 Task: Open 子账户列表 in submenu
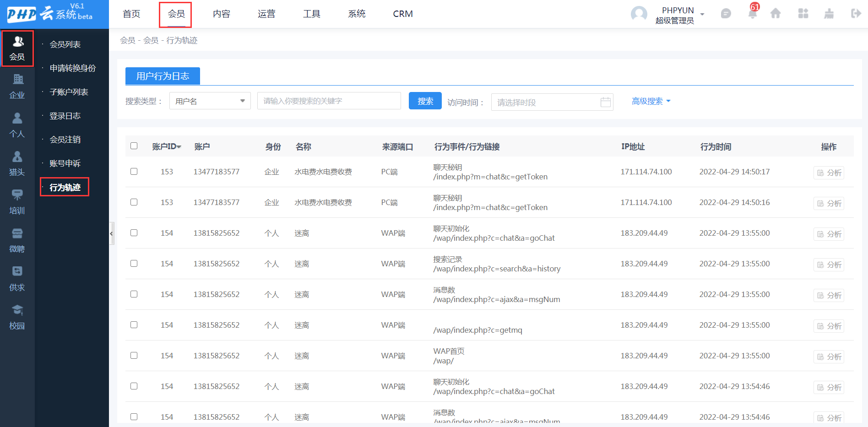click(69, 92)
